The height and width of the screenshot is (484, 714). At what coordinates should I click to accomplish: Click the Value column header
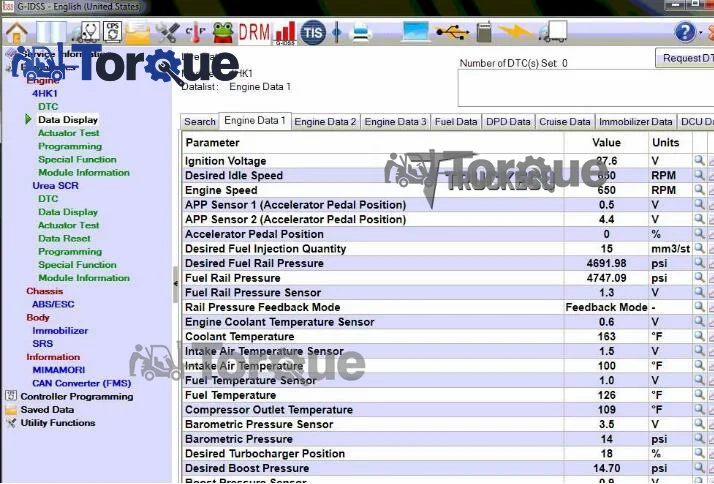606,143
